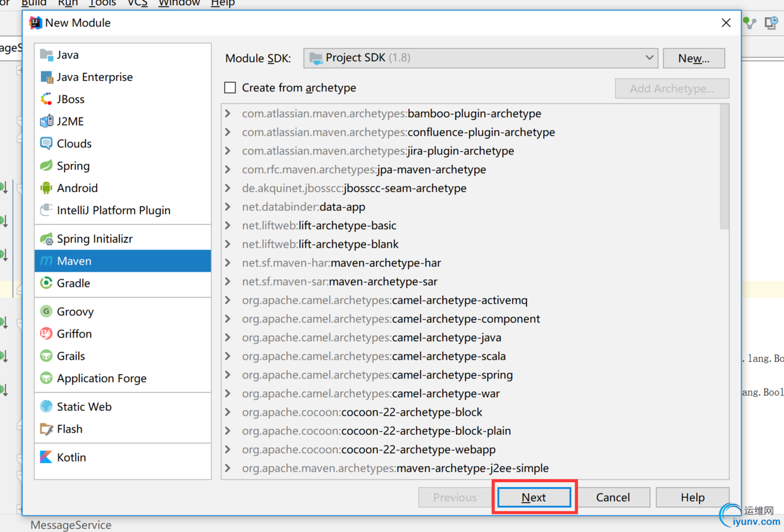This screenshot has height=532, width=784.
Task: Expand jira-plugin-archetype node
Action: click(228, 151)
